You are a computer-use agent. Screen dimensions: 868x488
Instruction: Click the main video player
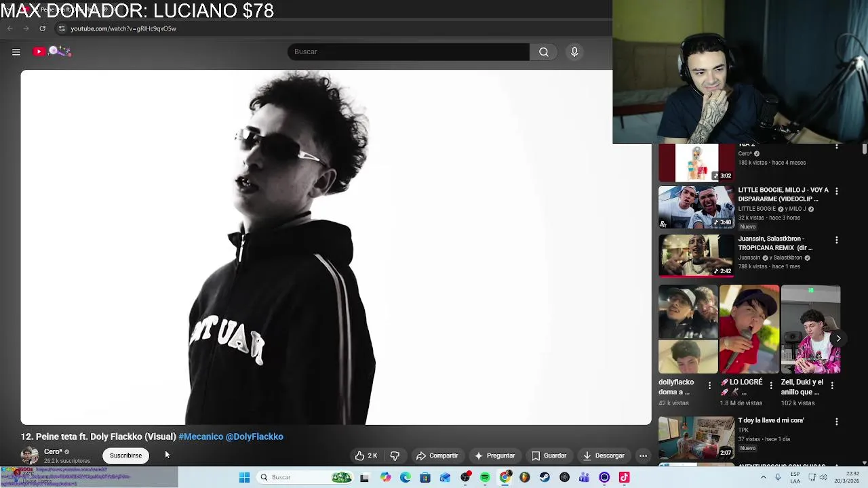click(336, 247)
